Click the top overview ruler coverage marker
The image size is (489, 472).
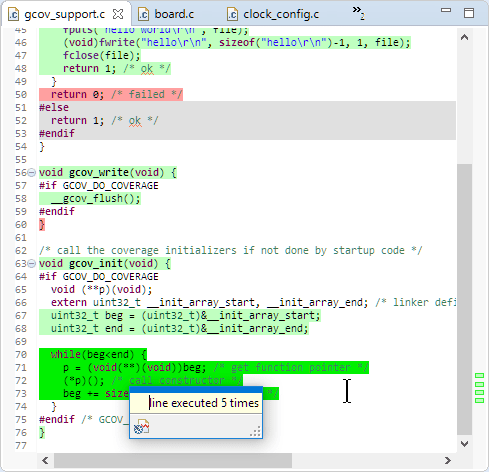[479, 376]
